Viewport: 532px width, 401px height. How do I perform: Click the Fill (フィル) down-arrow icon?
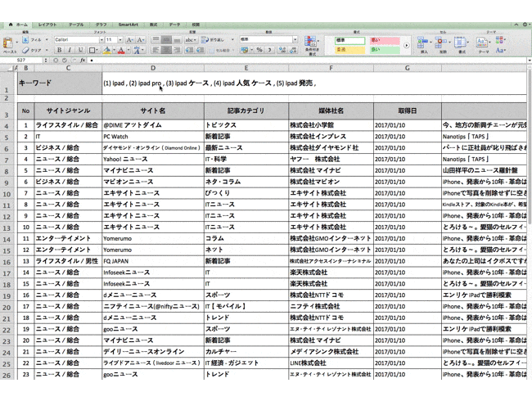pyautogui.click(x=25, y=40)
